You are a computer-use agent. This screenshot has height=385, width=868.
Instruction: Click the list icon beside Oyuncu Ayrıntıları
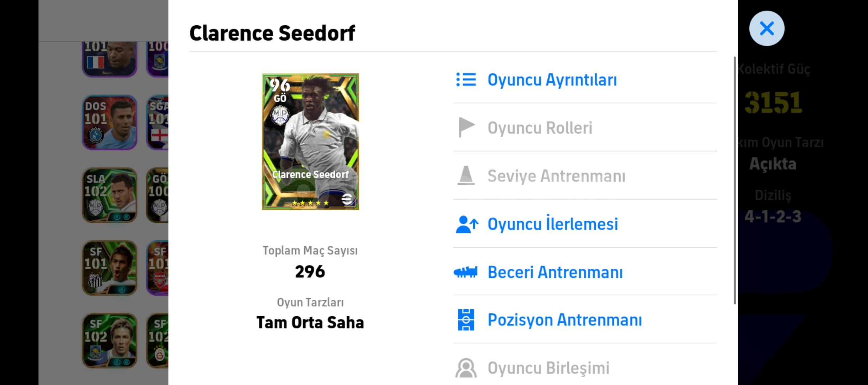click(466, 79)
